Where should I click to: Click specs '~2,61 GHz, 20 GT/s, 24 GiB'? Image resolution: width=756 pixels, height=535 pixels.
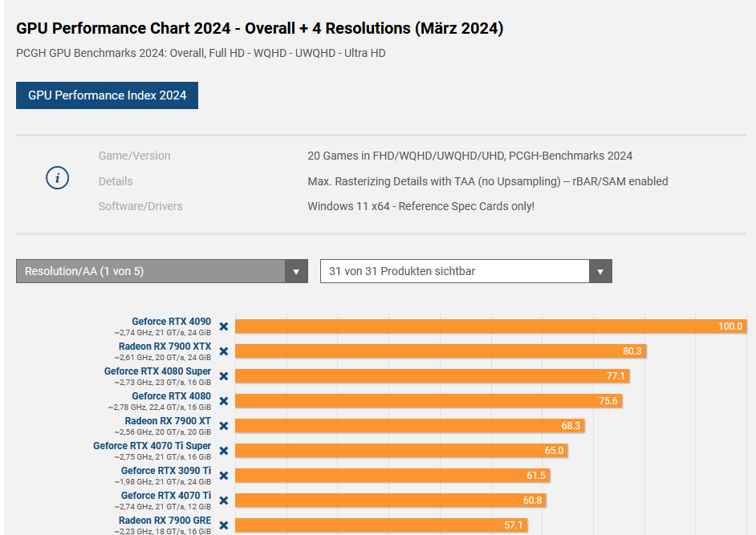click(x=162, y=358)
